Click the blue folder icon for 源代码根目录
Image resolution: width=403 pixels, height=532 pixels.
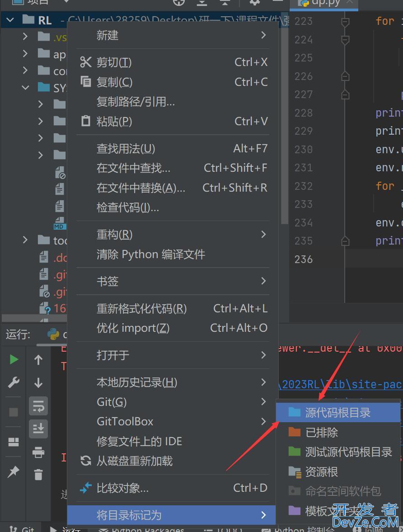[x=295, y=412]
